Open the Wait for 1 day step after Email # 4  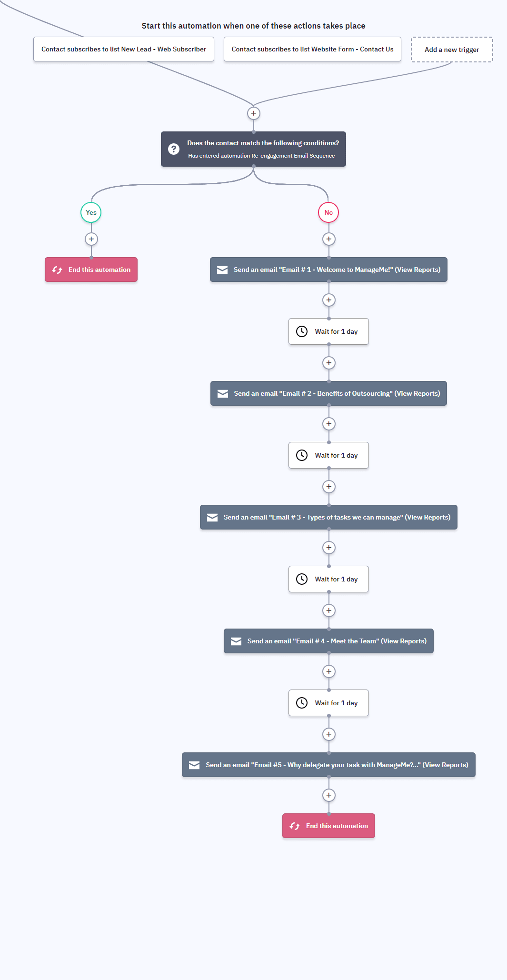click(x=328, y=703)
